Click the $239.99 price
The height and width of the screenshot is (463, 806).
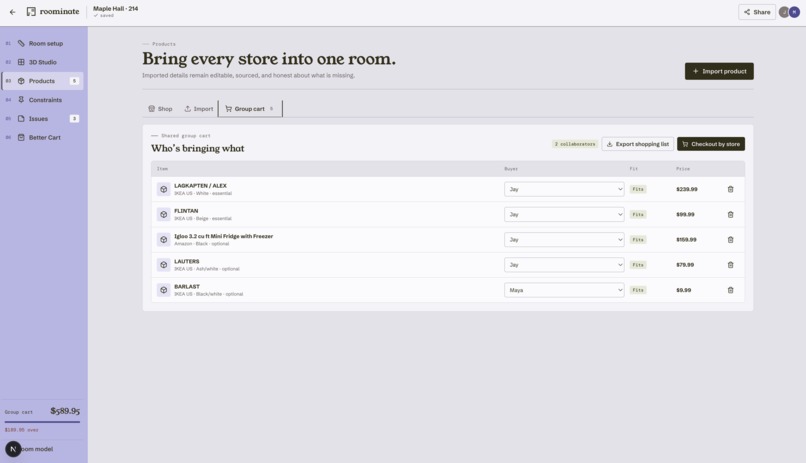click(x=687, y=189)
